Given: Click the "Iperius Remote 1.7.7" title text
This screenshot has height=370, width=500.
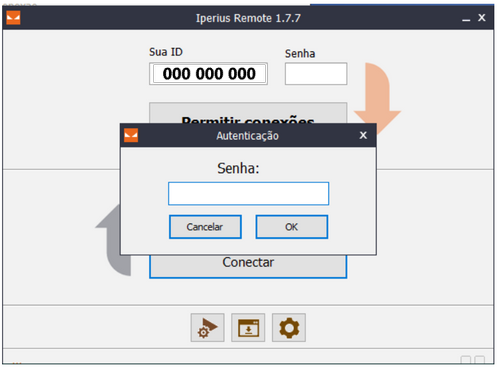Looking at the screenshot, I should tap(248, 18).
